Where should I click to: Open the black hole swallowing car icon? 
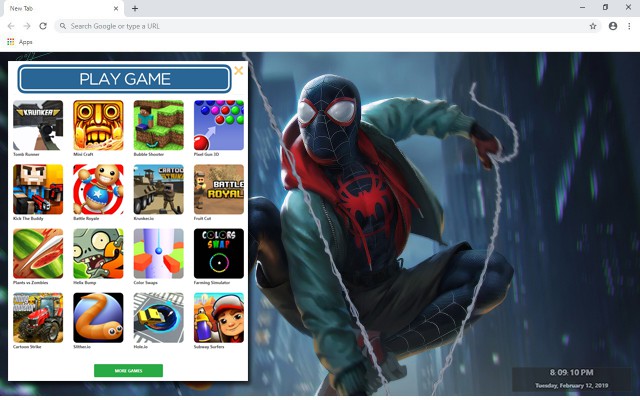pyautogui.click(x=159, y=318)
